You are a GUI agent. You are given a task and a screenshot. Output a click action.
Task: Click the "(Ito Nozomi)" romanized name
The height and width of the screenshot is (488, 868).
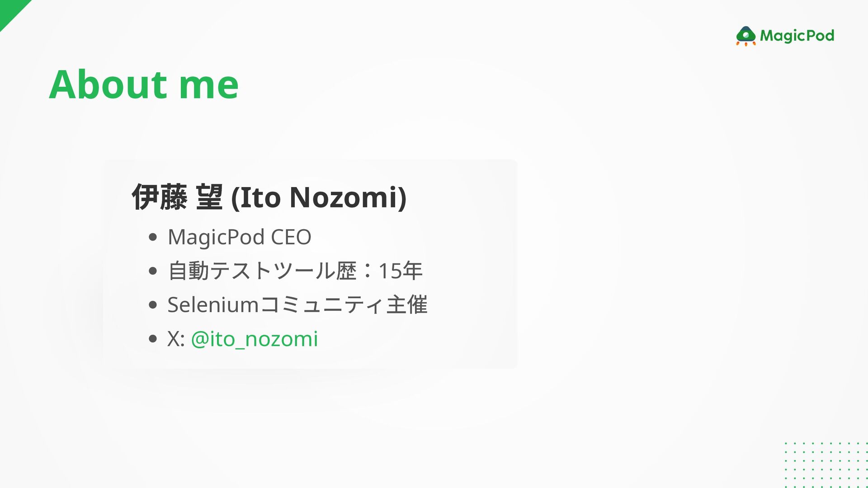319,197
